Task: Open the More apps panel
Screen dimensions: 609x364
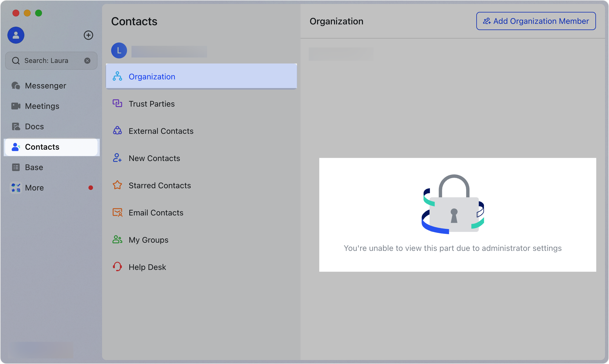Action: pyautogui.click(x=34, y=188)
